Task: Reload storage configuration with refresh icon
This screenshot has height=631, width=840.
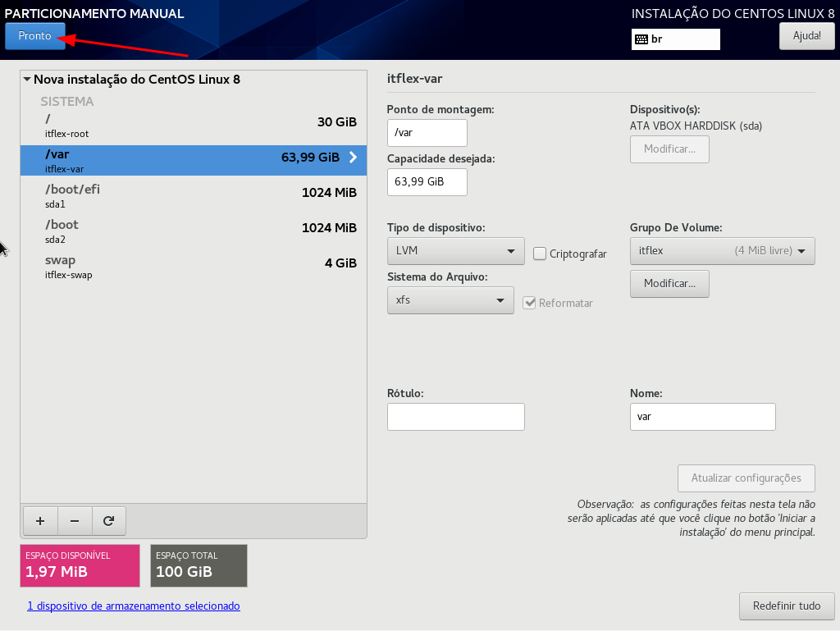Action: (x=109, y=521)
